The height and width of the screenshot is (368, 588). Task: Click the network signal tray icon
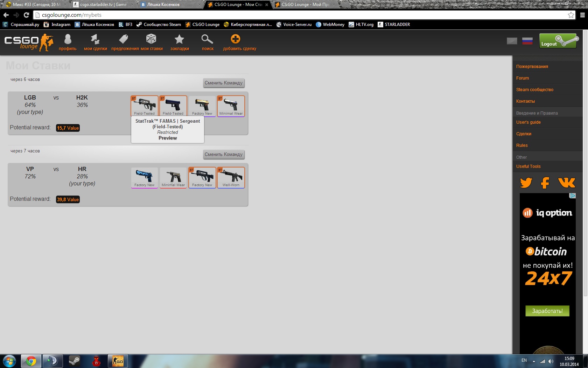pyautogui.click(x=542, y=361)
